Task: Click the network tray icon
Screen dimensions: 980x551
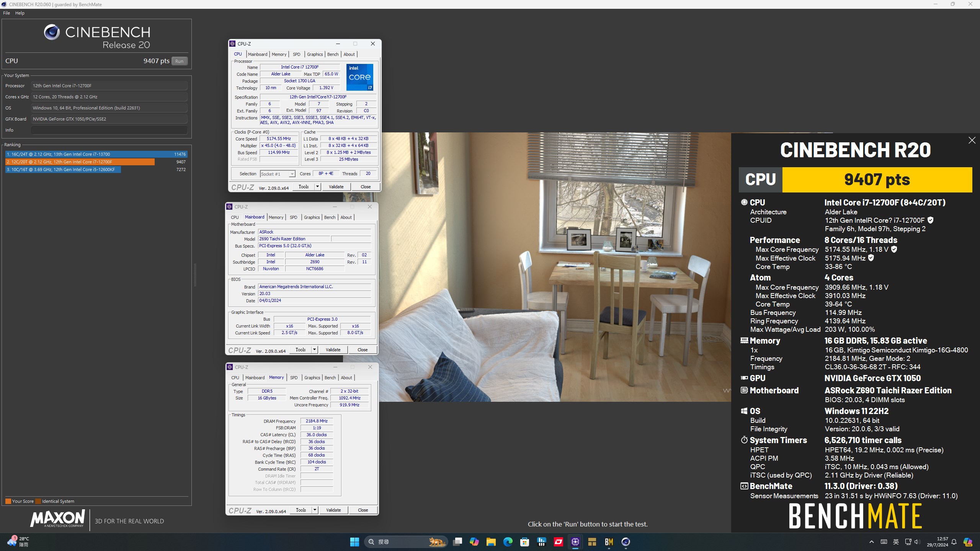Action: click(x=908, y=542)
